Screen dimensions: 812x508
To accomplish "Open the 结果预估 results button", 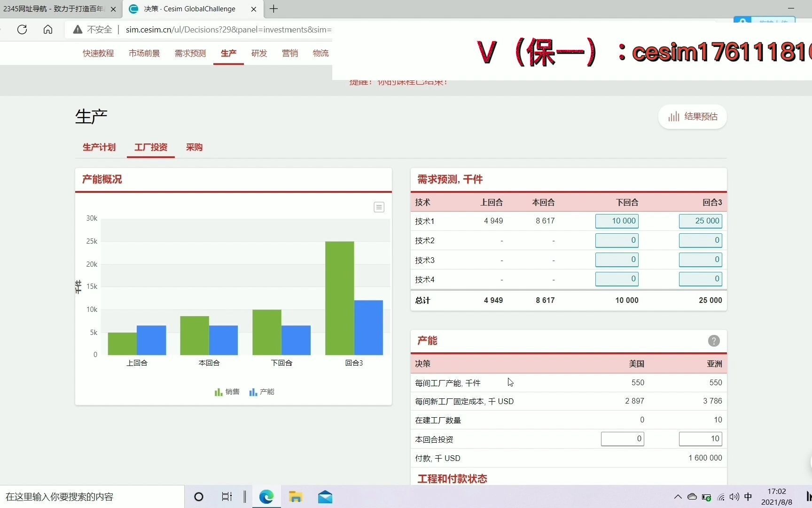I will pyautogui.click(x=692, y=117).
